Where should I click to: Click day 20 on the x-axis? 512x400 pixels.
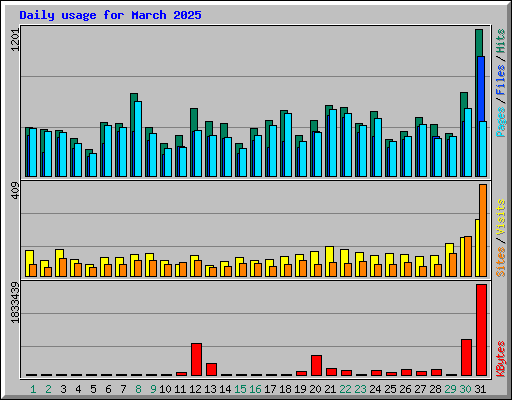click(x=315, y=389)
